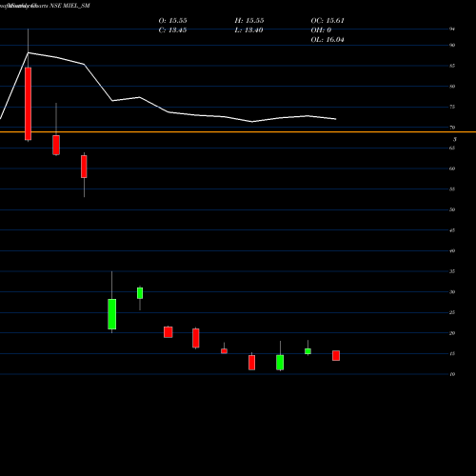
Task: Click the 60 price axis label
Action: tap(452, 169)
